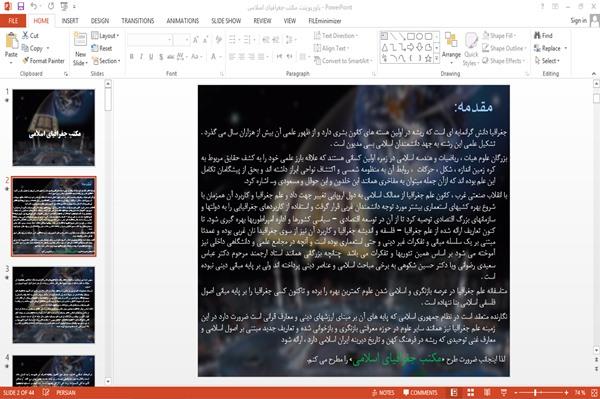Switch to Reading view in status bar
Viewport: 600px width, 399px height.
coord(487,392)
